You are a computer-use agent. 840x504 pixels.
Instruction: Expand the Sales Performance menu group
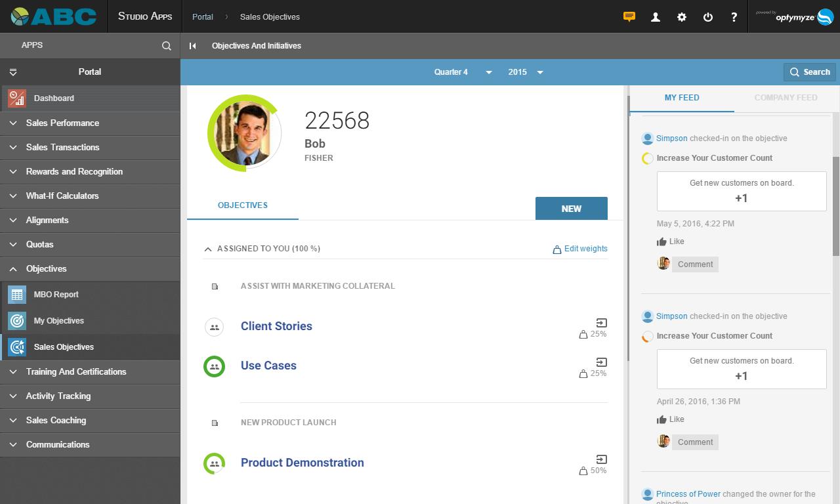point(62,123)
